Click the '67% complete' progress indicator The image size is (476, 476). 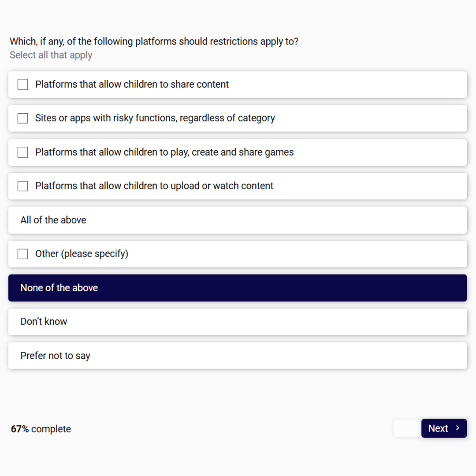tap(41, 429)
